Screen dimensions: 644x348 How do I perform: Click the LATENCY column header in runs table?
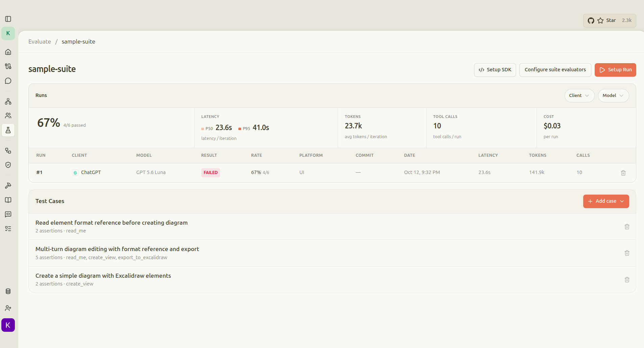[x=488, y=155]
